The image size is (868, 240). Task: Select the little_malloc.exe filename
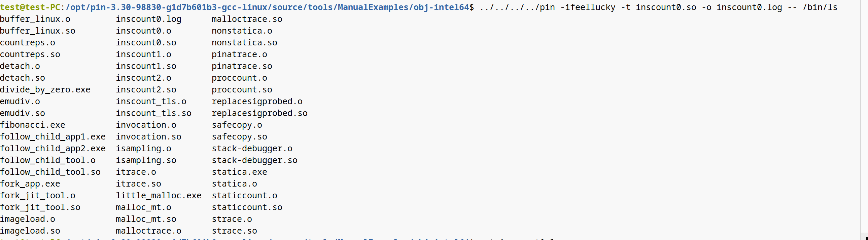click(x=159, y=196)
